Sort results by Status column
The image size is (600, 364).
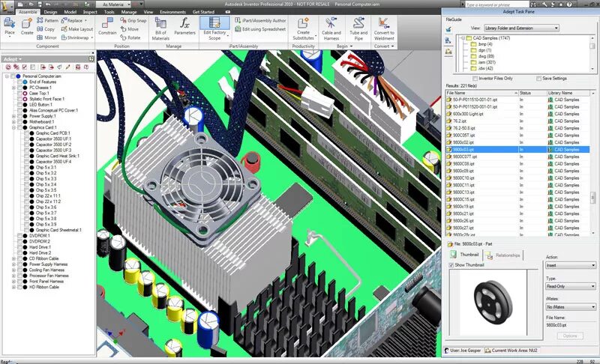tap(532, 93)
